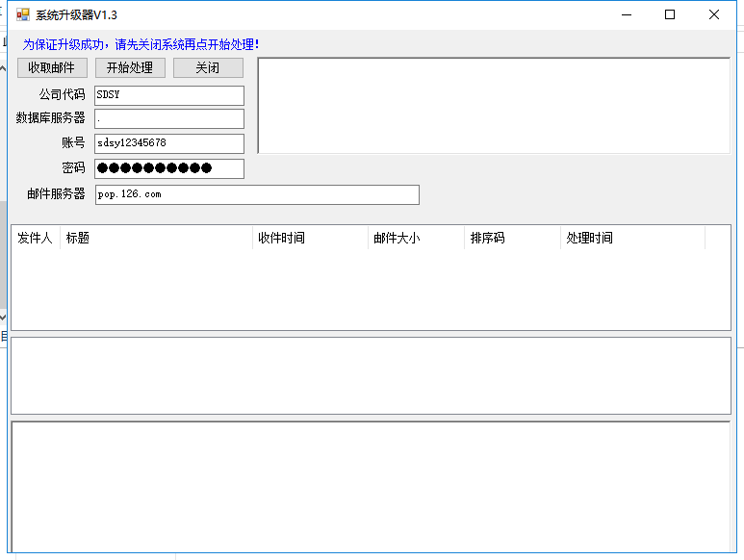The width and height of the screenshot is (744, 560).
Task: Open the app icon system menu
Action: 23,14
